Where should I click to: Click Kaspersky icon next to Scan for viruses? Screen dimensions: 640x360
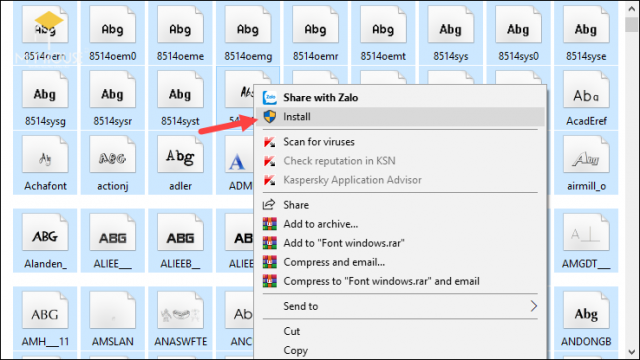point(269,142)
